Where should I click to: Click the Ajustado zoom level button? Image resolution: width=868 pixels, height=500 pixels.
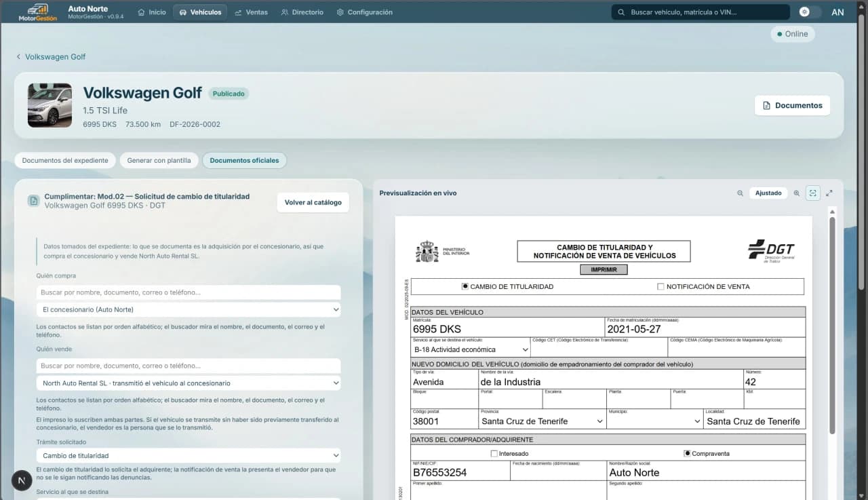click(768, 193)
